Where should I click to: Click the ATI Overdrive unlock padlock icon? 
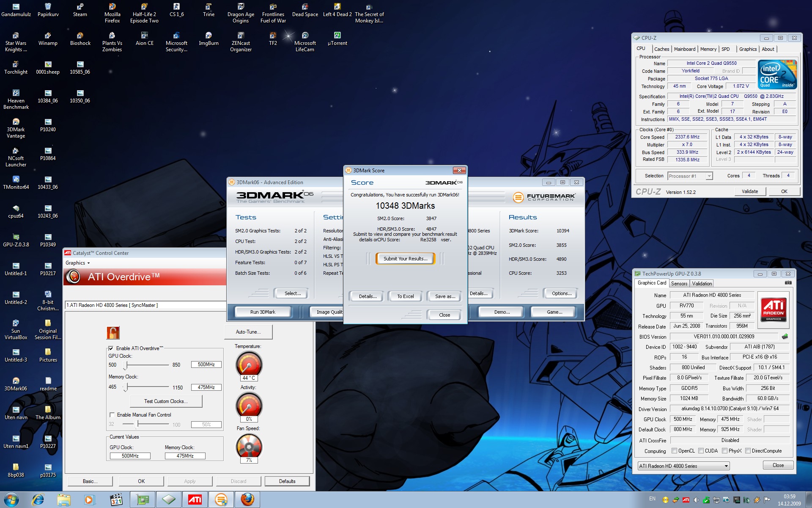pos(113,333)
